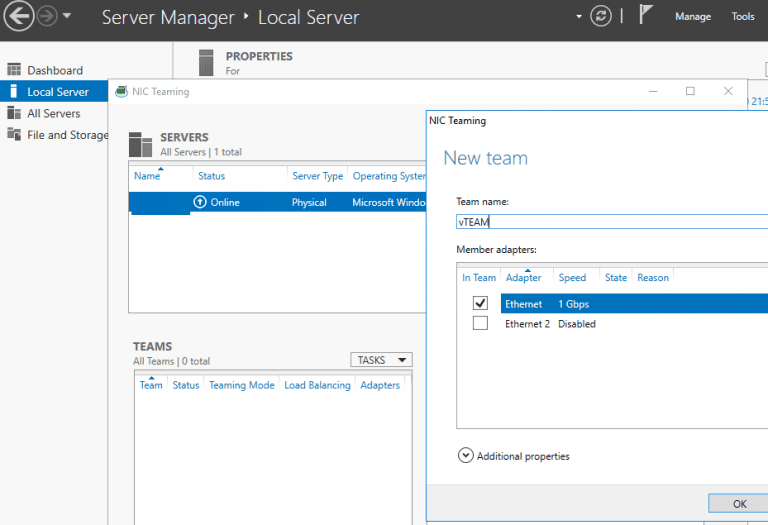Click the Local Server icon in sidebar
Screen dimensions: 768x525
(x=14, y=92)
